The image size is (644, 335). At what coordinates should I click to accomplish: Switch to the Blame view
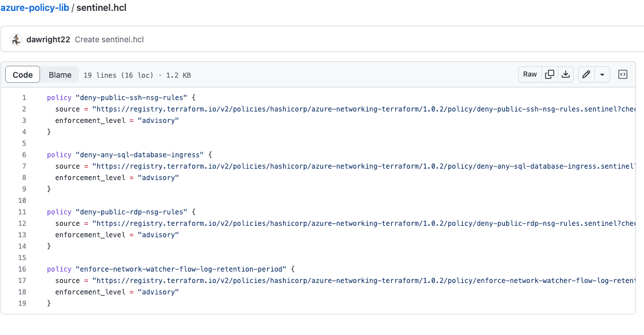click(x=60, y=74)
